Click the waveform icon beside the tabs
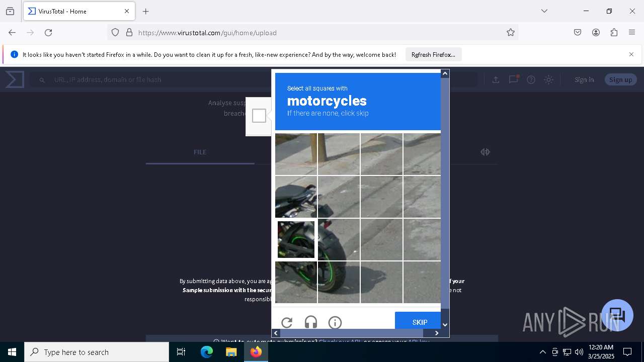Image resolution: width=644 pixels, height=362 pixels. click(x=485, y=152)
